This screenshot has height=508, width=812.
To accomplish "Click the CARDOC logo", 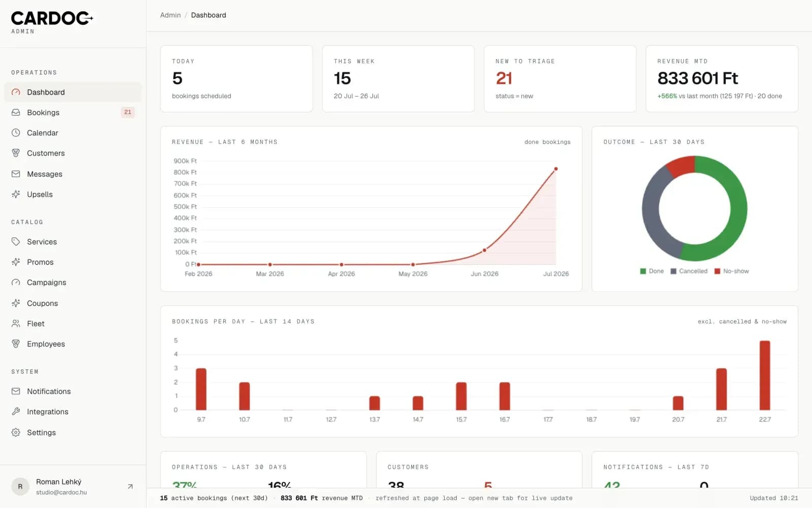I will tap(52, 19).
